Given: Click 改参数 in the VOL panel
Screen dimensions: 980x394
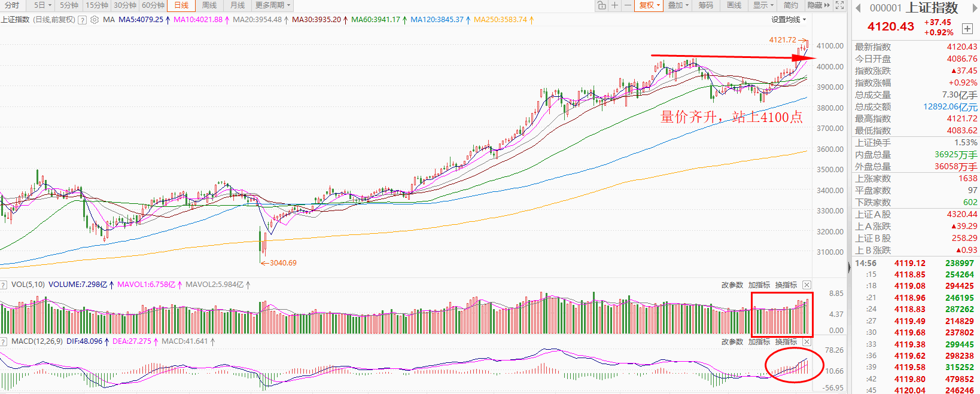Looking at the screenshot, I should (x=732, y=285).
